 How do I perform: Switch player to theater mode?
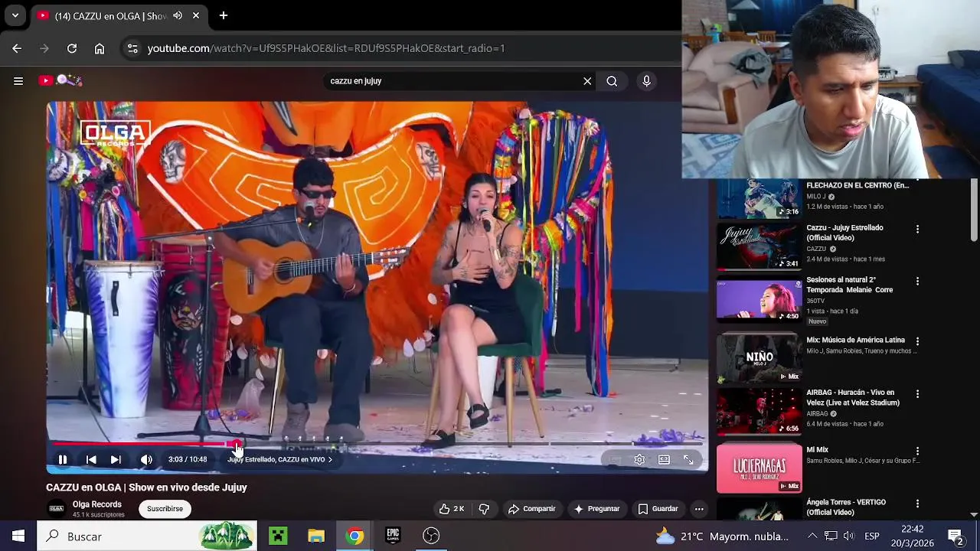[x=664, y=460]
